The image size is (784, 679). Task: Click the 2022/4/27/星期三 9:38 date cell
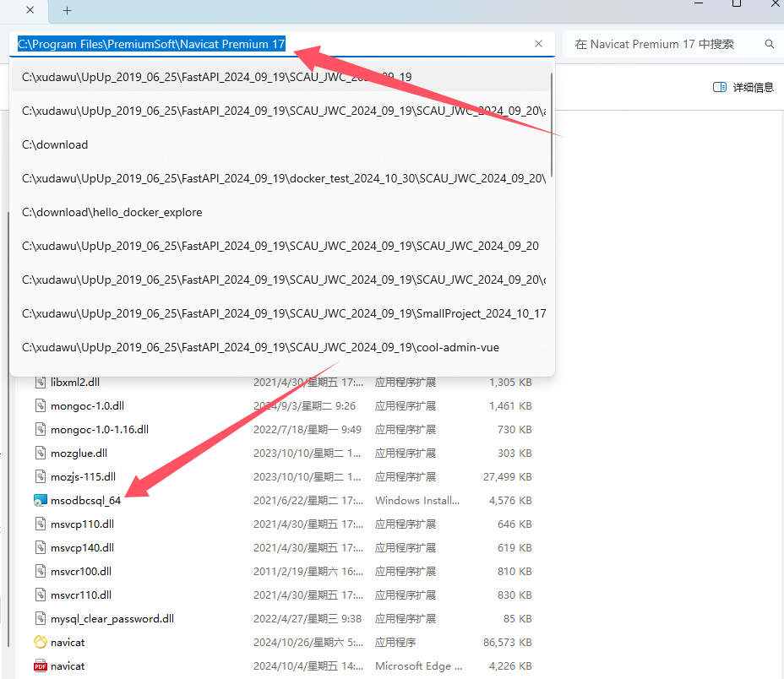[x=307, y=618]
